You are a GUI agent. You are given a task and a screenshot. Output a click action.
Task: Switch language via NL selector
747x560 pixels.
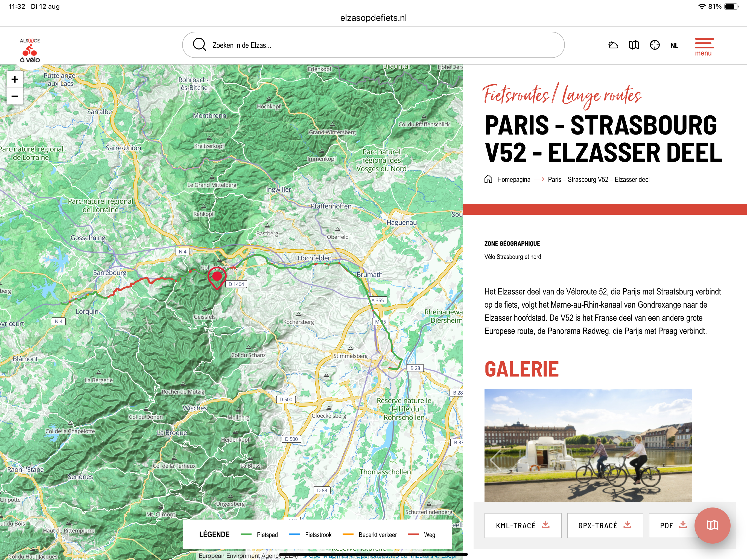click(x=674, y=46)
